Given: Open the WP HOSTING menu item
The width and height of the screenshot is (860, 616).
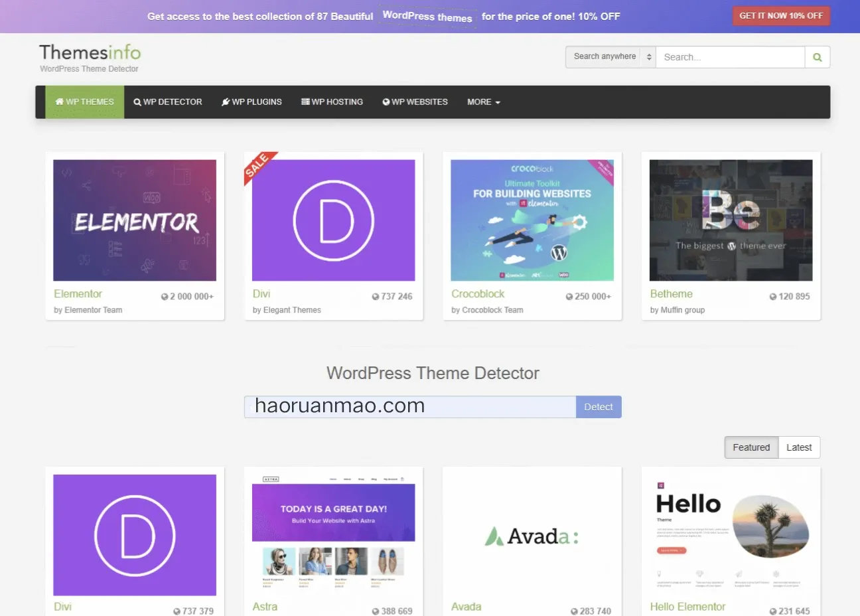Looking at the screenshot, I should tap(332, 102).
